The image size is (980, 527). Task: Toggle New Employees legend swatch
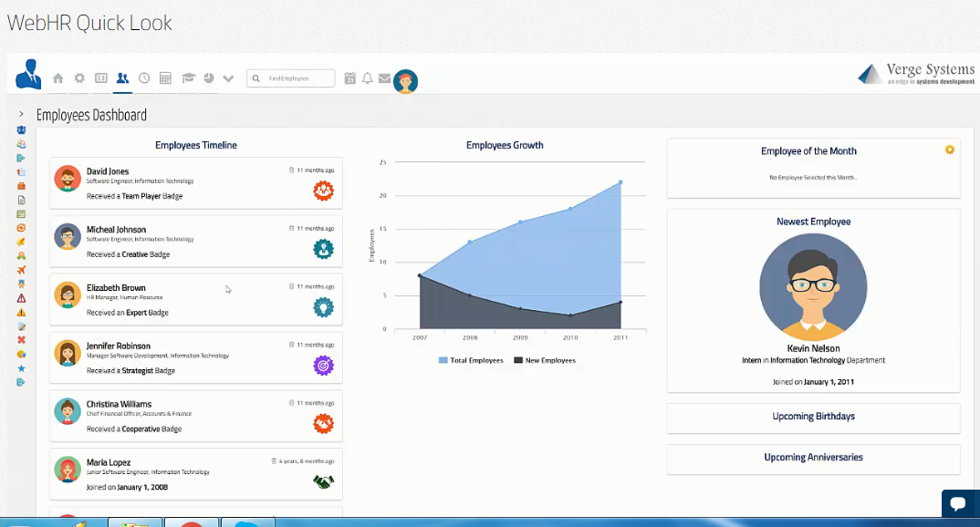coord(518,360)
